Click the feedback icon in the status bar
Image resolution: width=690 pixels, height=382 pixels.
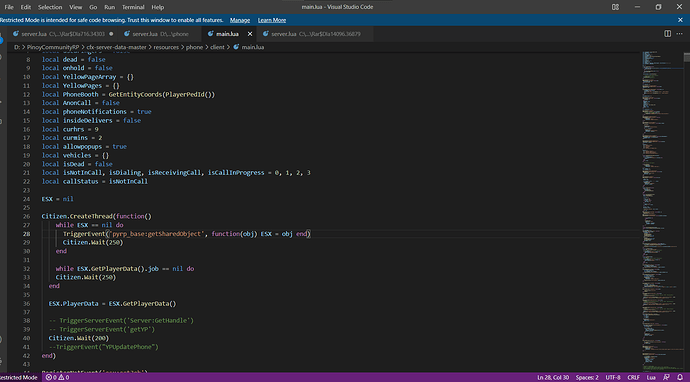667,378
